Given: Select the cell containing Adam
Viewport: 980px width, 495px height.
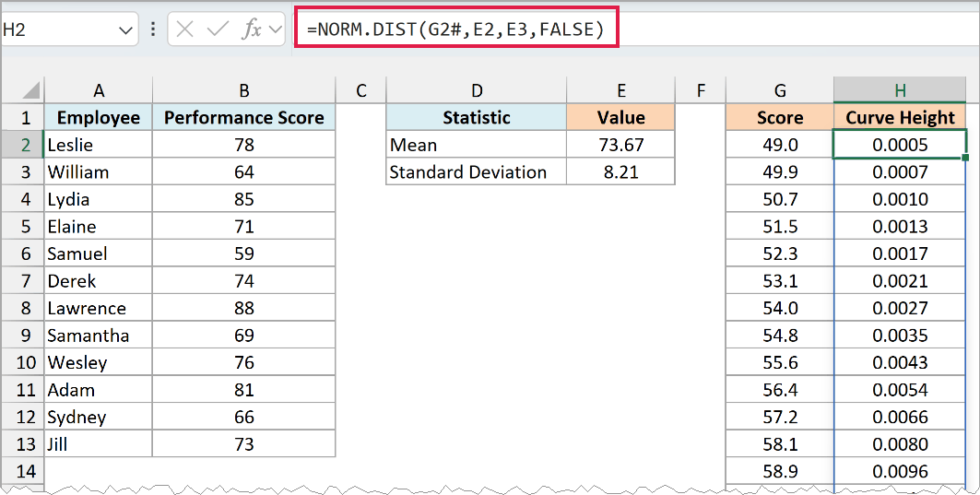Looking at the screenshot, I should pos(98,389).
